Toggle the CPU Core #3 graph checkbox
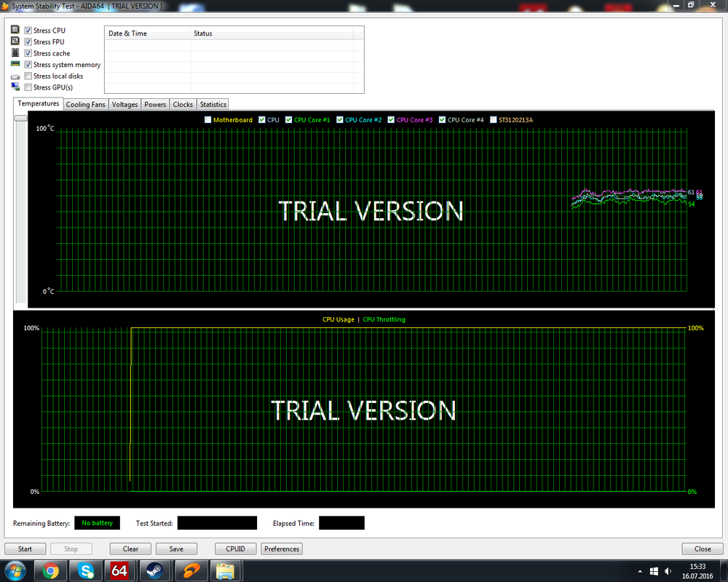 click(x=391, y=120)
